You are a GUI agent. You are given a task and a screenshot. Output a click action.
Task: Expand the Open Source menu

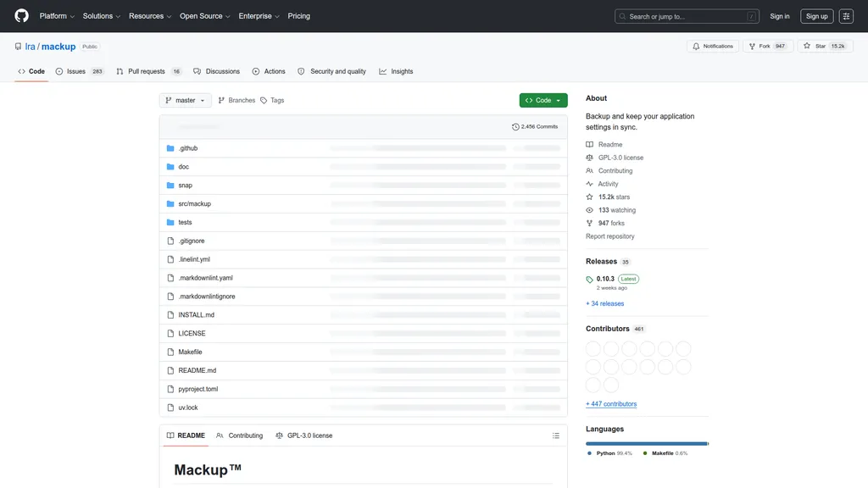pyautogui.click(x=205, y=16)
